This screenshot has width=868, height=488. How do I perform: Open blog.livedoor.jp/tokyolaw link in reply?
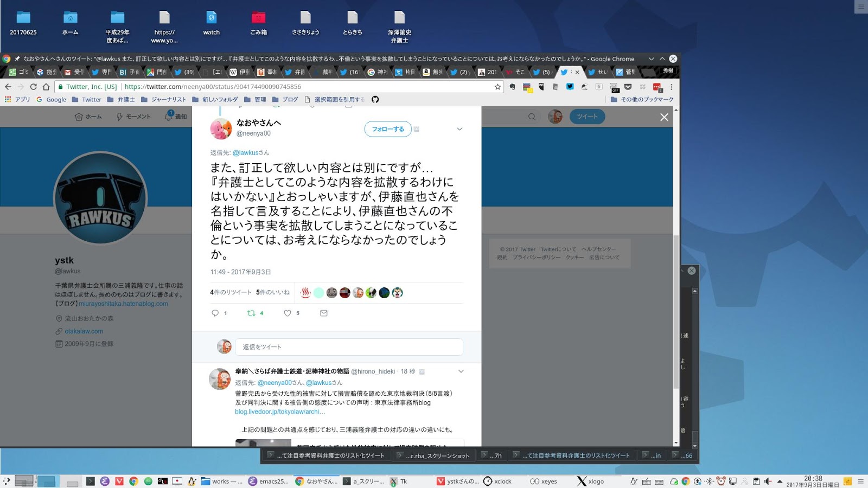tap(280, 412)
